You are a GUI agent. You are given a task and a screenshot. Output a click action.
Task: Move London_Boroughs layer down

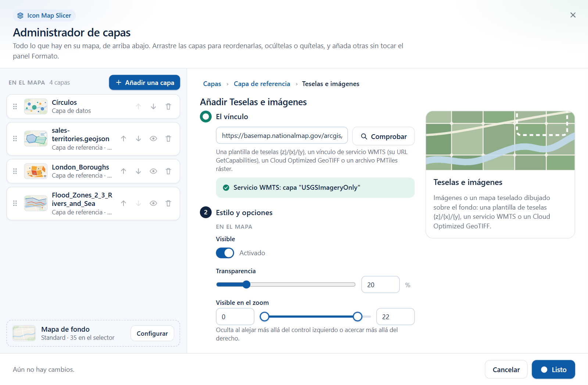point(138,171)
